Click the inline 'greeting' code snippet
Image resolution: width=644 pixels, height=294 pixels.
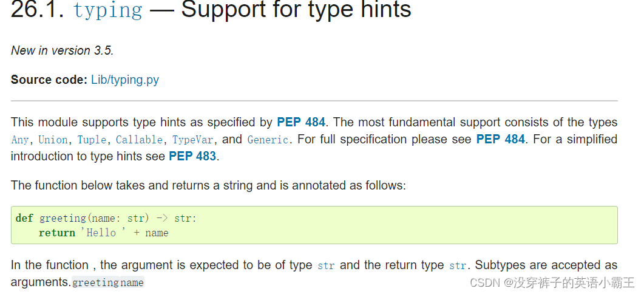(95, 282)
